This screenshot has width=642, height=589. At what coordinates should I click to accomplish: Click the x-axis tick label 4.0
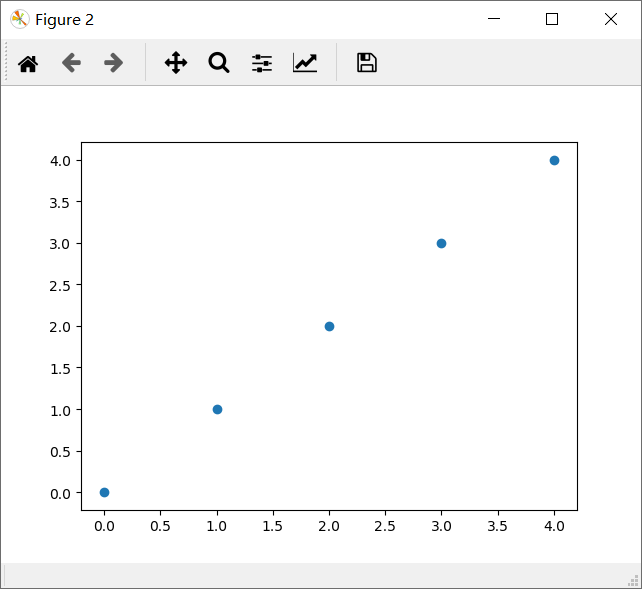click(554, 526)
